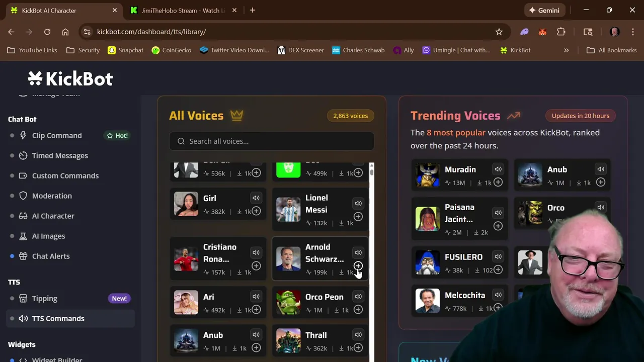Screen dimensions: 644x362
Task: Focus the Search all voices field
Action: point(272,141)
